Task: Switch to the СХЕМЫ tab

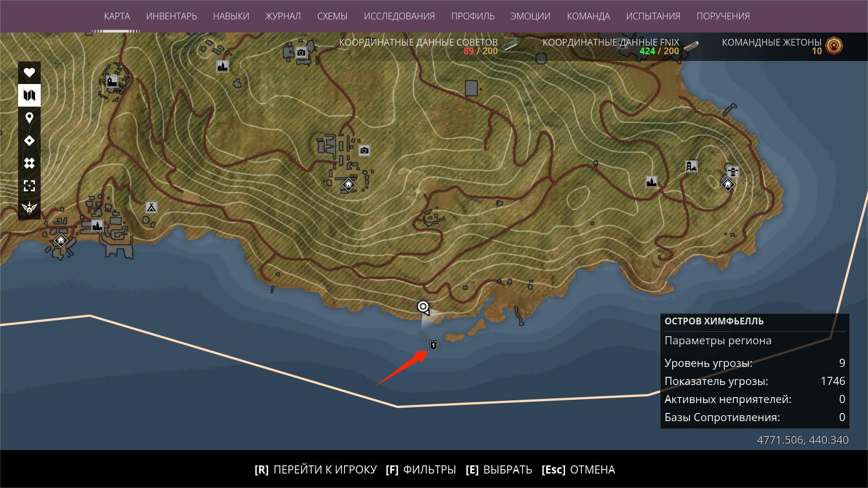Action: (x=332, y=16)
